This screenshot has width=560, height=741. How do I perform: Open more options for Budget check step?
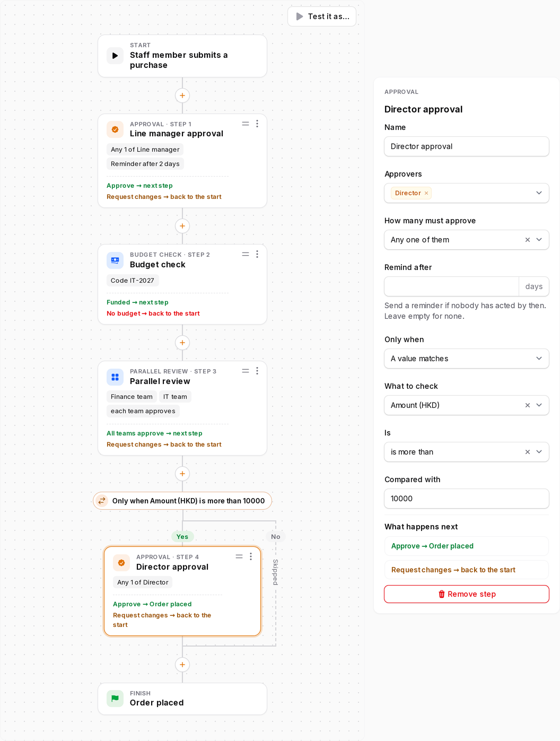[x=257, y=254]
